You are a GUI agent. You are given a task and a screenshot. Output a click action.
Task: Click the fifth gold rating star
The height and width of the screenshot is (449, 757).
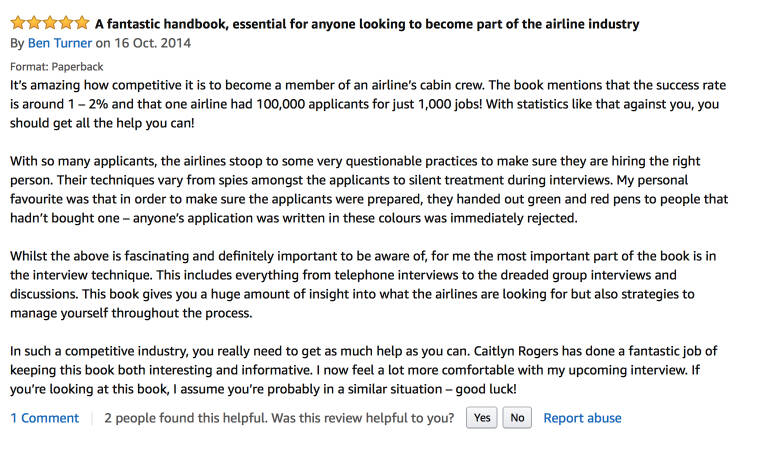(82, 23)
